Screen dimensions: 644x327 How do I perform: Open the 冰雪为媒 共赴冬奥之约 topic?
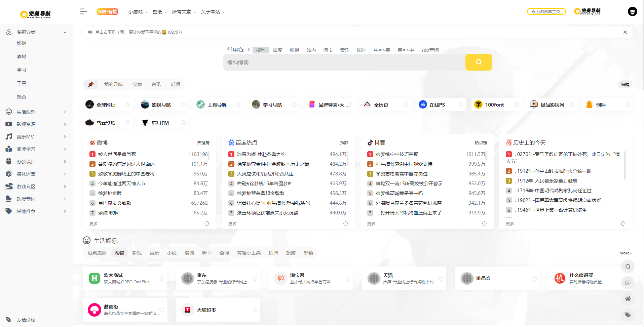261,154
